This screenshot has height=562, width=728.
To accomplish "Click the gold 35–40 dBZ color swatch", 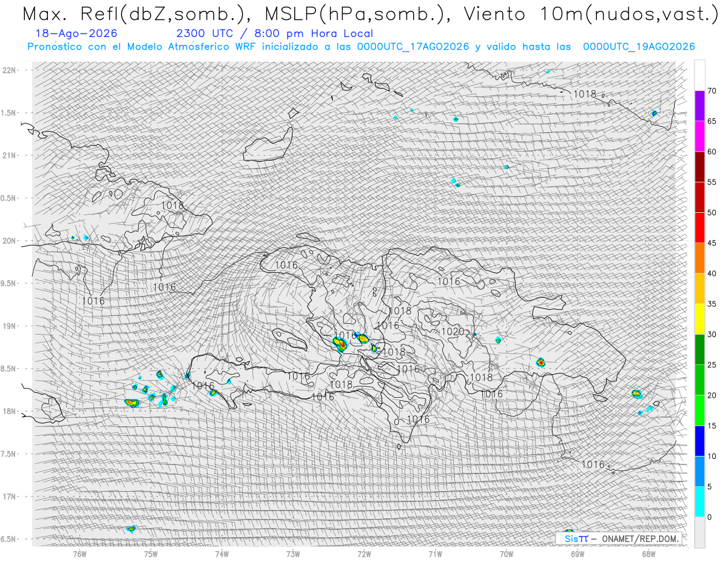I will 699,289.
